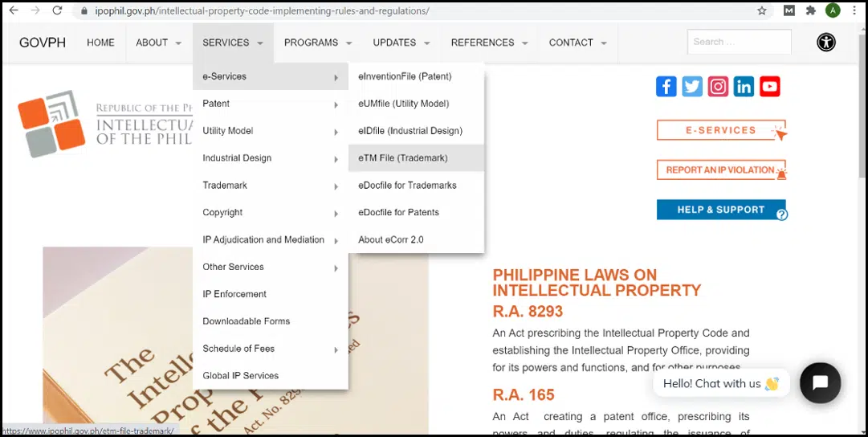Expand the ABOUT dropdown menu
This screenshot has height=437, width=868.
[x=158, y=43]
